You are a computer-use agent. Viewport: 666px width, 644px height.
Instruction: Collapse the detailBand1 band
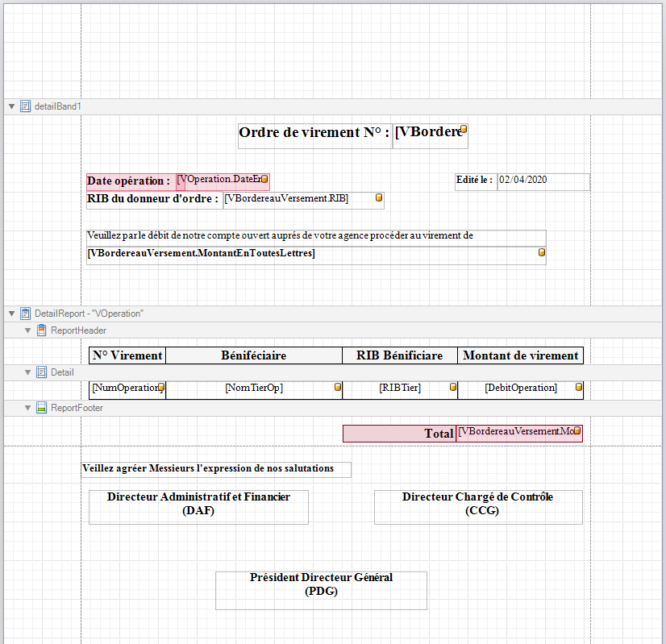pyautogui.click(x=11, y=106)
